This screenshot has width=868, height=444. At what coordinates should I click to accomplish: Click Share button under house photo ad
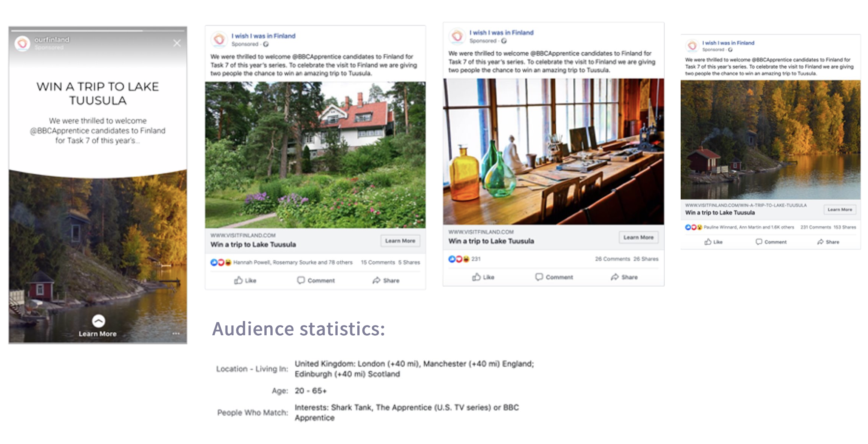386,280
